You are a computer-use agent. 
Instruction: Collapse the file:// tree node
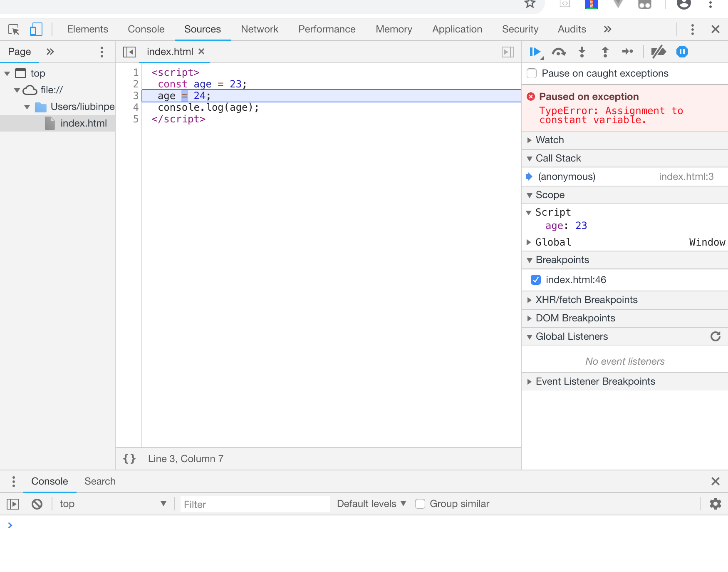[x=17, y=90]
